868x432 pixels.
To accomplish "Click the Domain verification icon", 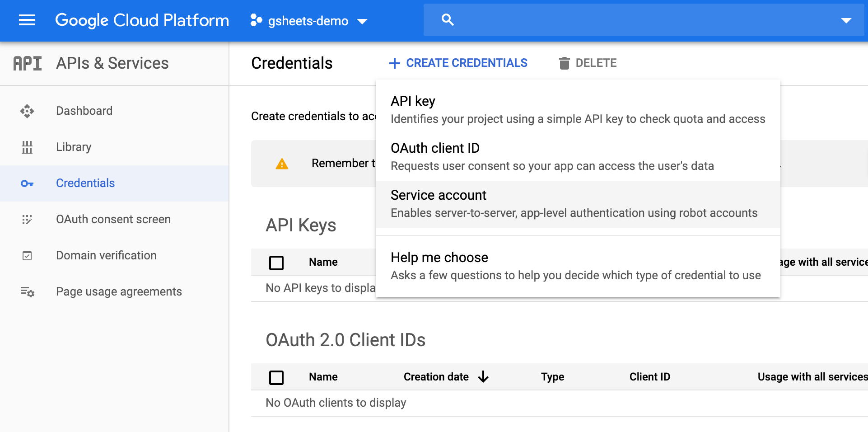I will point(27,255).
